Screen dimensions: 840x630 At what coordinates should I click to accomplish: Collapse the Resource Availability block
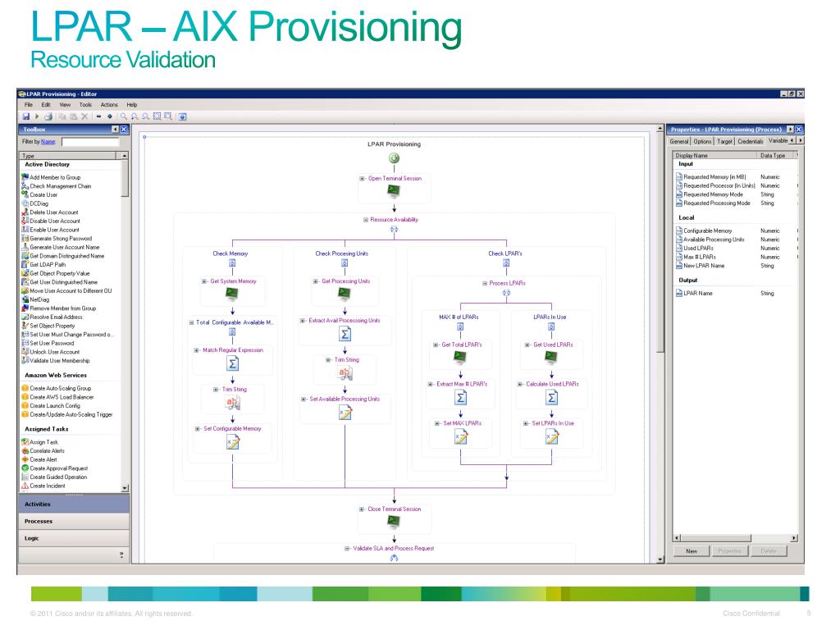366,220
